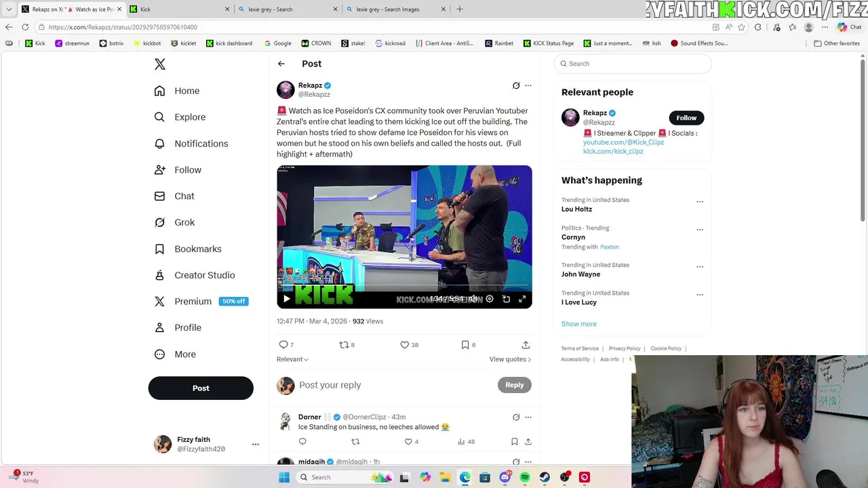Favorite this page with the star icon

(x=741, y=27)
